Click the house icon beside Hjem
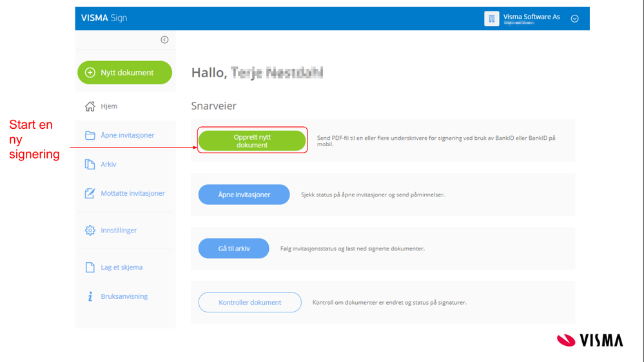This screenshot has width=644, height=362. point(90,106)
